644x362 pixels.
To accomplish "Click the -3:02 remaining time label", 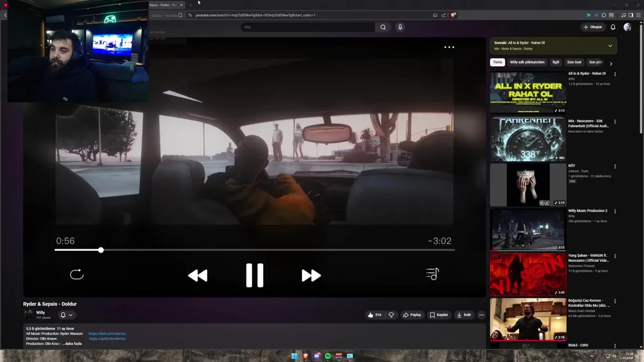I will pos(440,241).
